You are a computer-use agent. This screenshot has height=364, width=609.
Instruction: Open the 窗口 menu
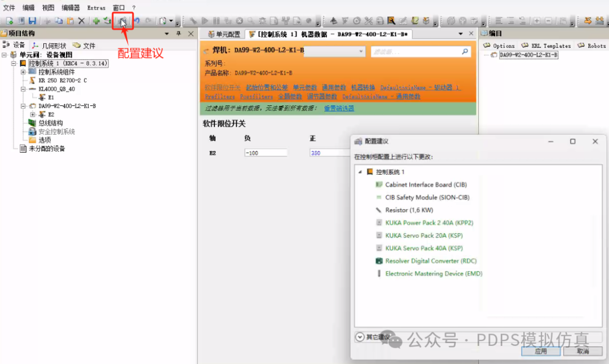point(119,8)
